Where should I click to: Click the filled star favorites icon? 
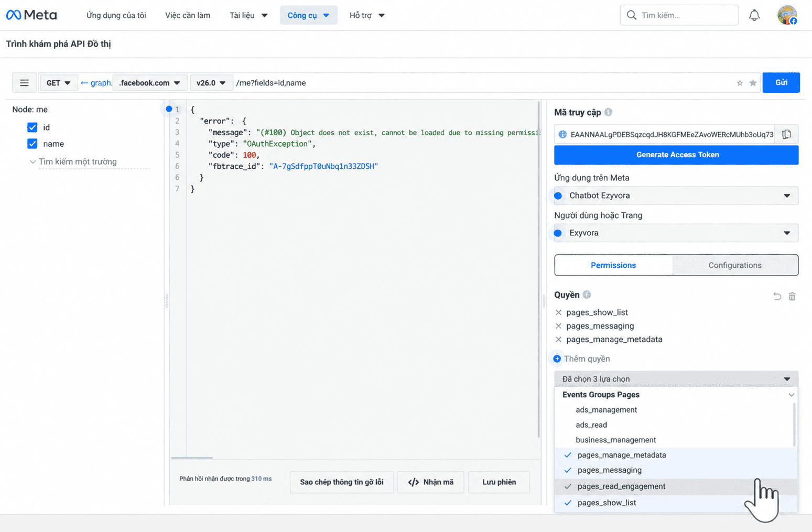(753, 83)
